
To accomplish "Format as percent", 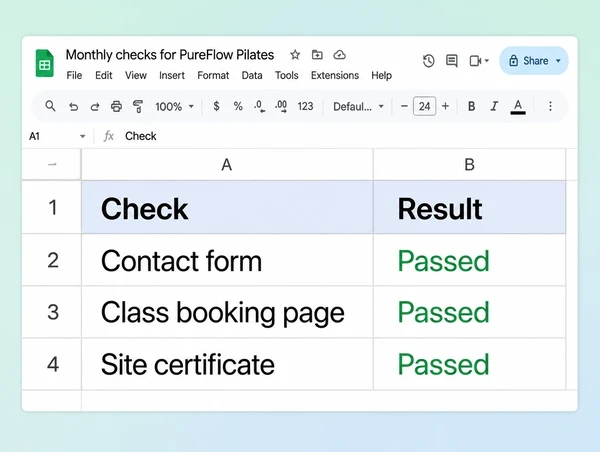I will click(x=238, y=106).
